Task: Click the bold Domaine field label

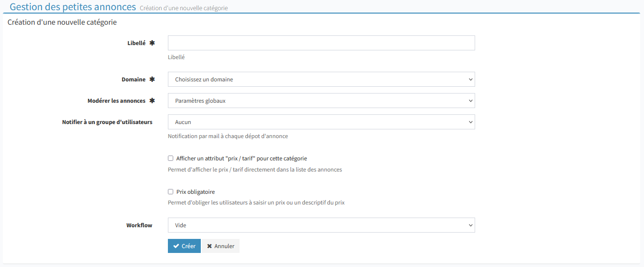Action: [133, 79]
